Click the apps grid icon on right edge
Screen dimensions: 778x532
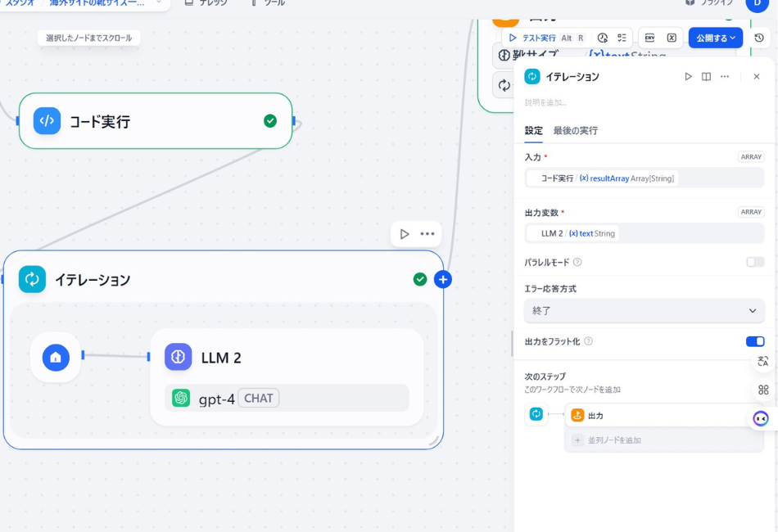click(763, 390)
